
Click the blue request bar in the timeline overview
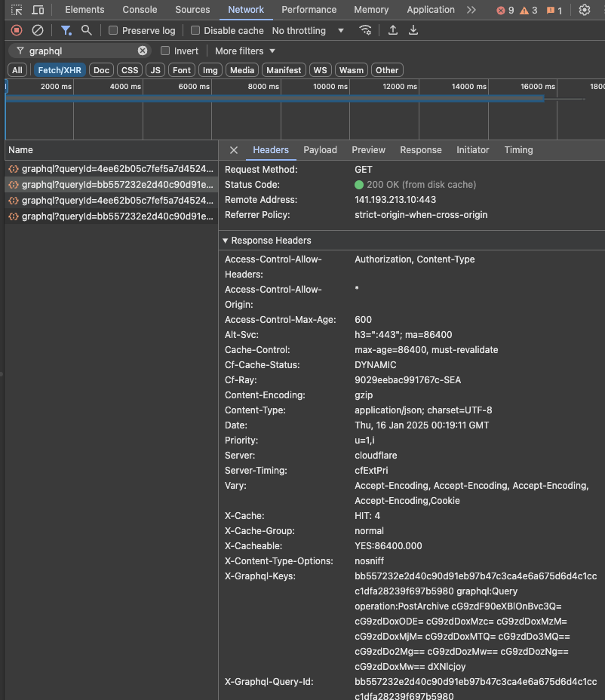point(275,99)
